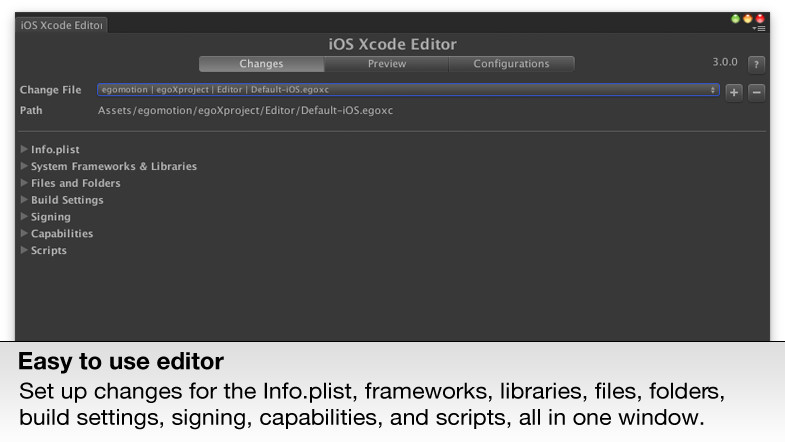Click the Info.plist label
This screenshot has height=442, width=785.
coord(55,150)
